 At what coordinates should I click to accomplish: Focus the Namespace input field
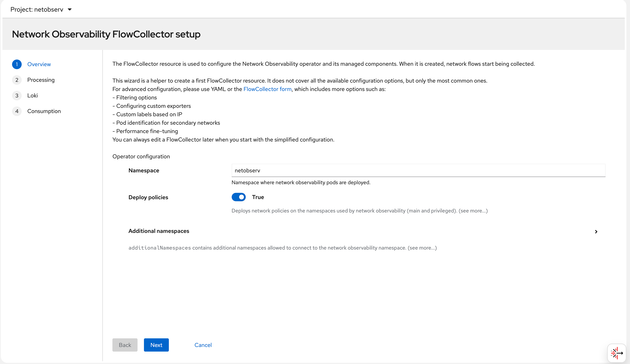click(418, 171)
